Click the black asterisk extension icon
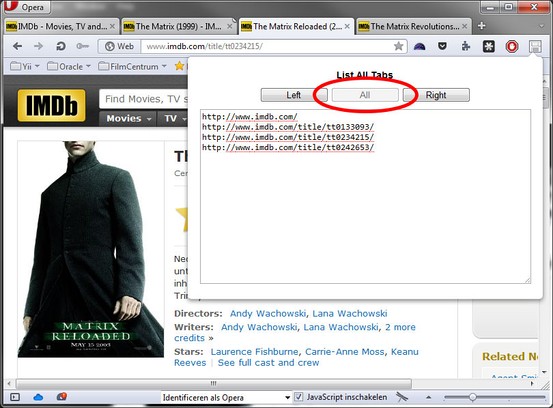This screenshot has width=553, height=408. click(x=488, y=47)
